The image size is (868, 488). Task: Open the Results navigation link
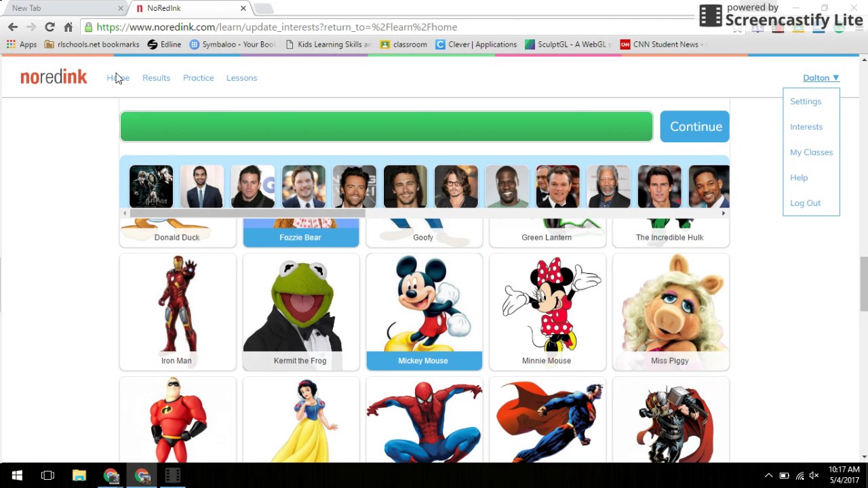pyautogui.click(x=156, y=78)
